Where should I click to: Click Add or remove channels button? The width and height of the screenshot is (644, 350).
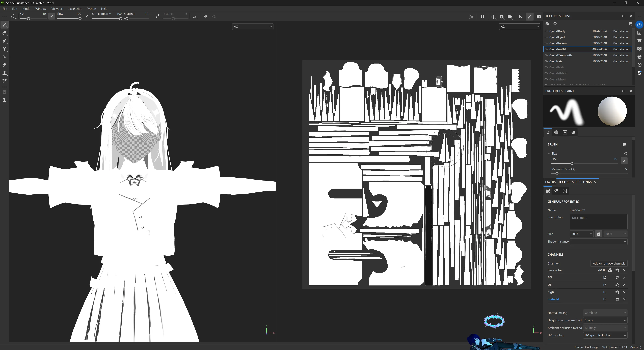[x=609, y=264]
